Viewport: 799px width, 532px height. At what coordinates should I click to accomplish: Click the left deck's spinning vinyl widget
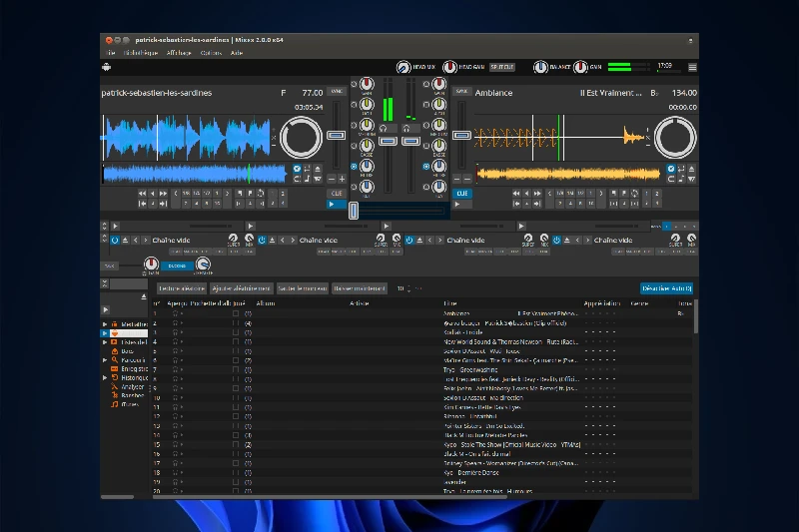click(300, 137)
